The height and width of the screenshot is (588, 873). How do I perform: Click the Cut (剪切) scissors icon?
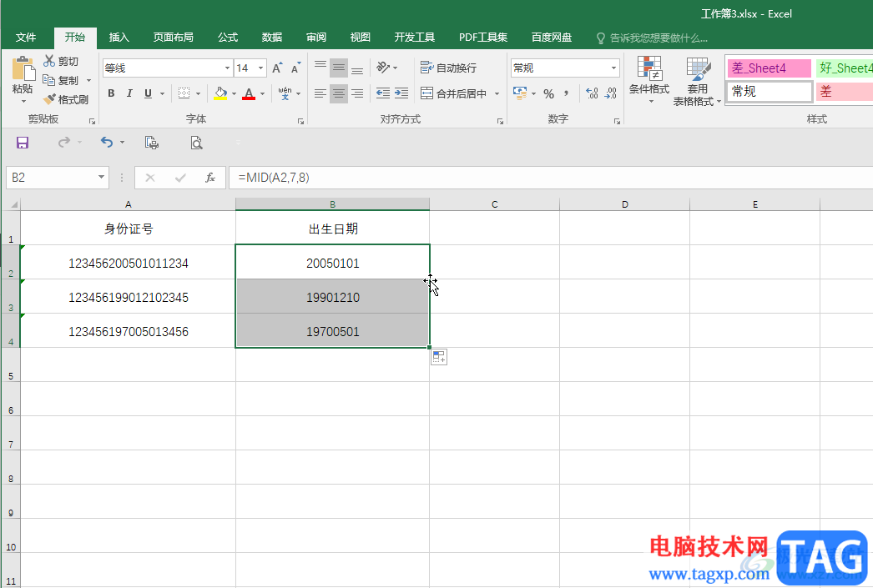click(x=49, y=61)
